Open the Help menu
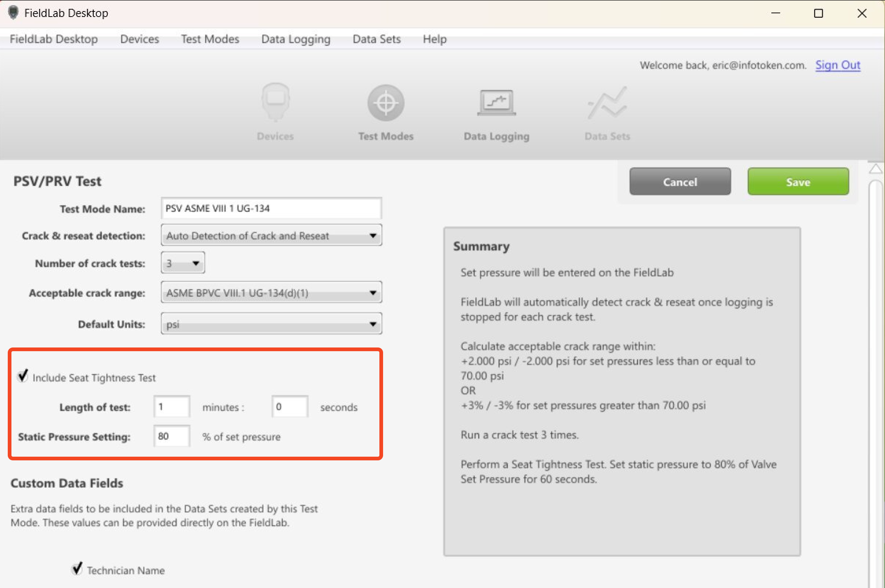 (435, 39)
